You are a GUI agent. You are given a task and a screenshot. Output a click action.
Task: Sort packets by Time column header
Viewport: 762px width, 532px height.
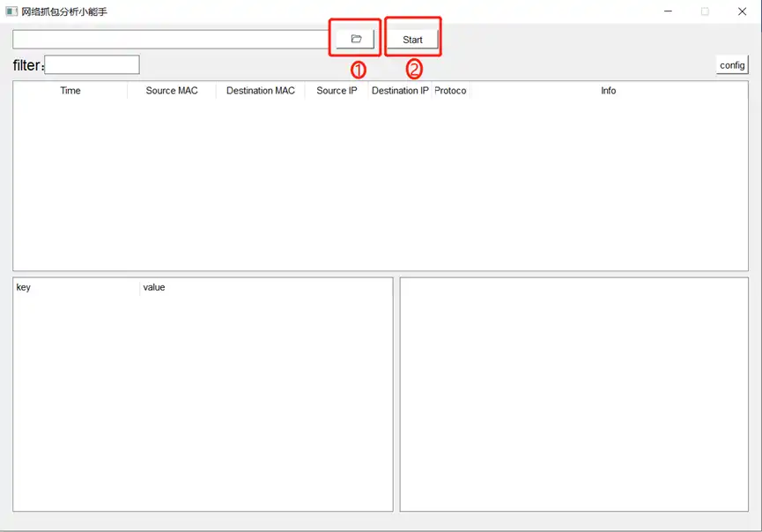tap(70, 91)
